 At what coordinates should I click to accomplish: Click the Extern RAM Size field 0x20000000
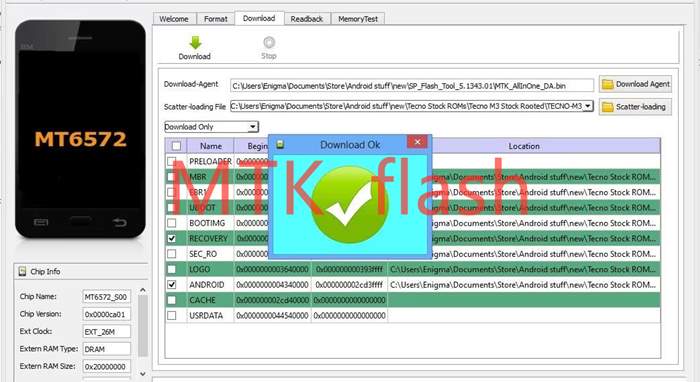(106, 366)
